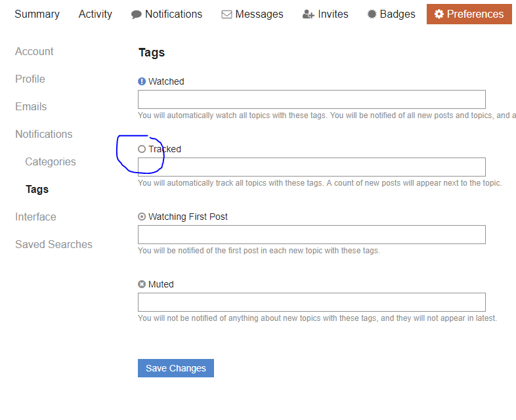Click the Messages envelope icon
The image size is (516, 420).
tap(227, 14)
